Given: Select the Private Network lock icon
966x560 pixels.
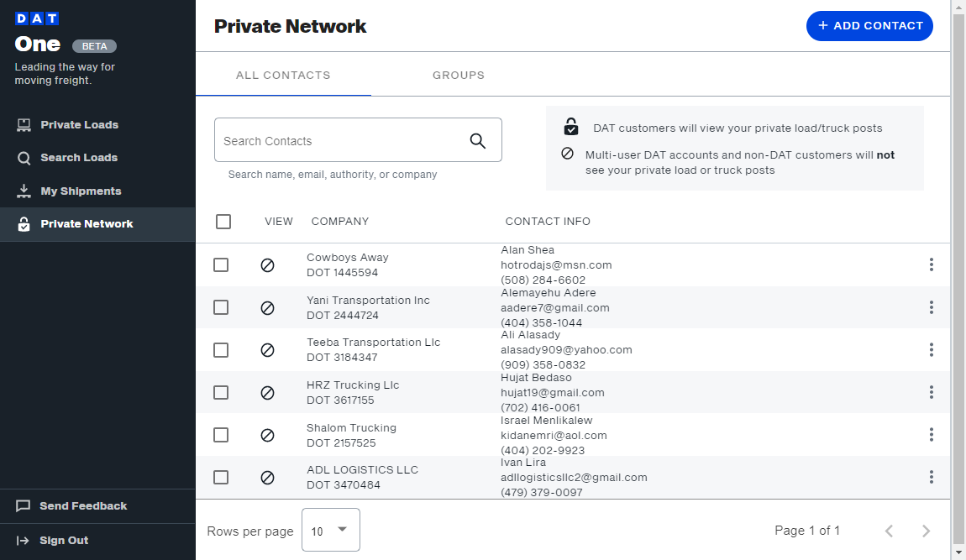Looking at the screenshot, I should [x=23, y=223].
